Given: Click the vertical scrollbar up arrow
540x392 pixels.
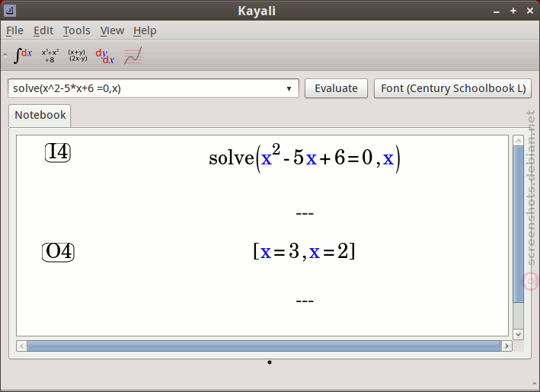Looking at the screenshot, I should 518,140.
